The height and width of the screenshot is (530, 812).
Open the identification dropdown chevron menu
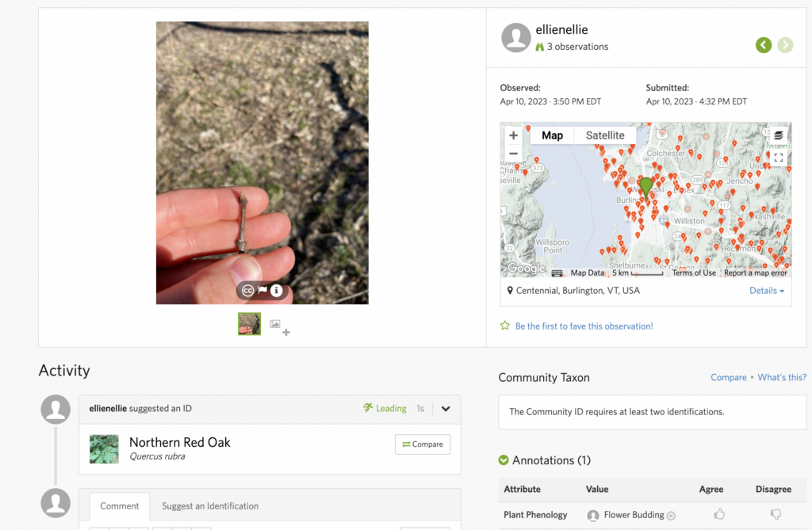click(x=446, y=409)
